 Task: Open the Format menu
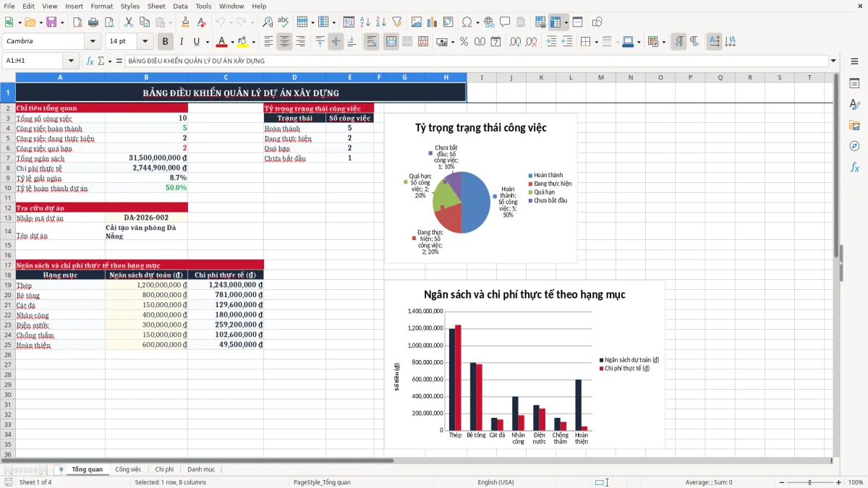point(101,6)
